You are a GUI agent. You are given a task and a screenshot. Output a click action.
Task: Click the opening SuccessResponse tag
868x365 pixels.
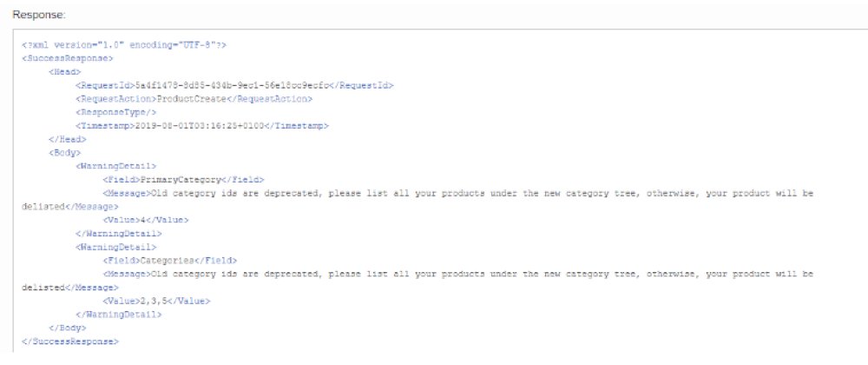67,58
